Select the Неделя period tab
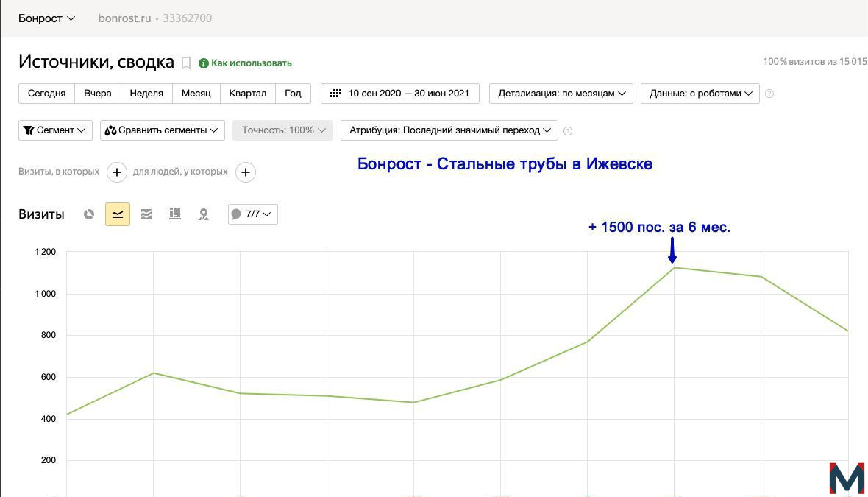The image size is (868, 497). (x=146, y=94)
